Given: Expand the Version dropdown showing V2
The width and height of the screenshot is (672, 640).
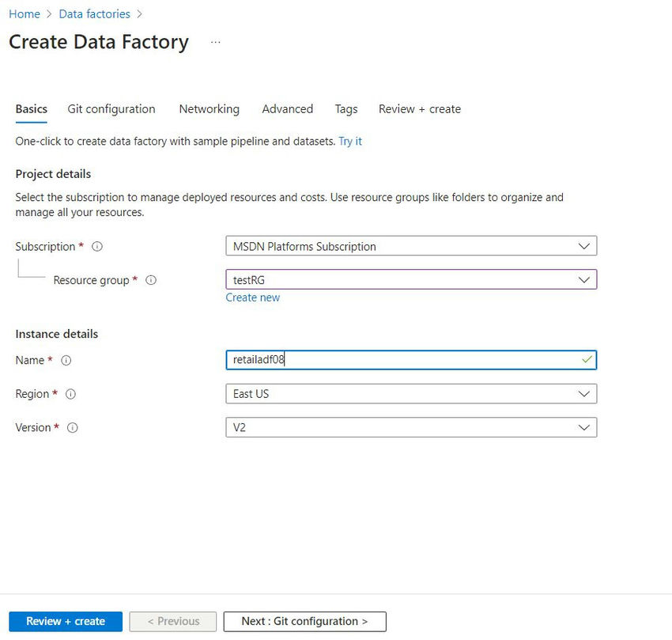Looking at the screenshot, I should (411, 428).
